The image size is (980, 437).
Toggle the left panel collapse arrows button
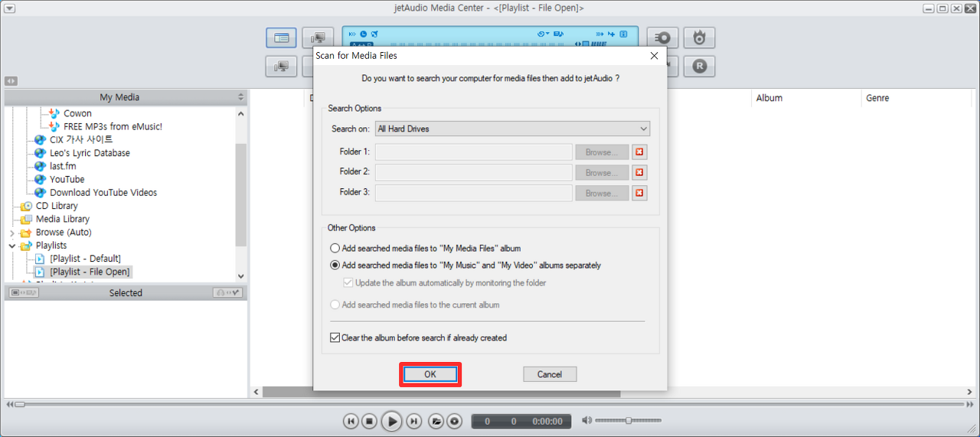tap(11, 80)
